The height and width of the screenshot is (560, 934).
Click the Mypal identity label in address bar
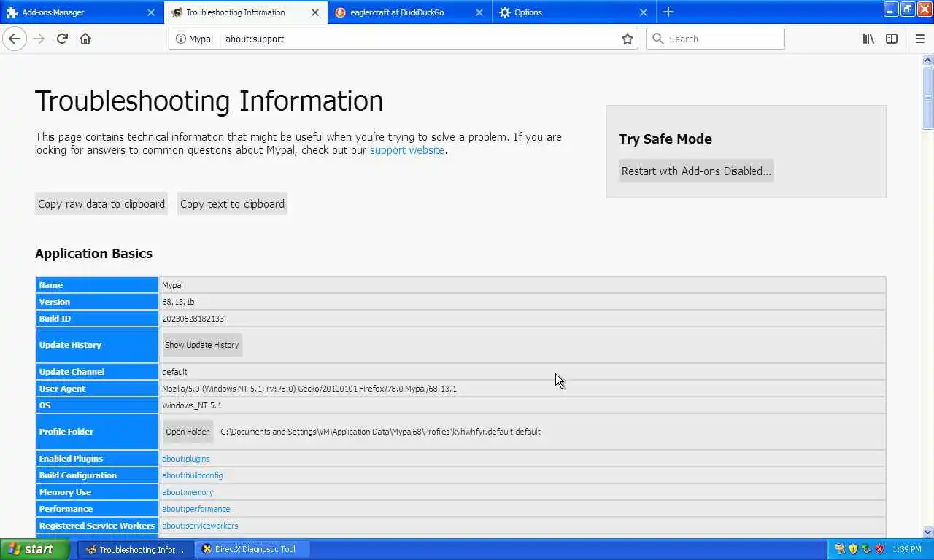click(201, 39)
